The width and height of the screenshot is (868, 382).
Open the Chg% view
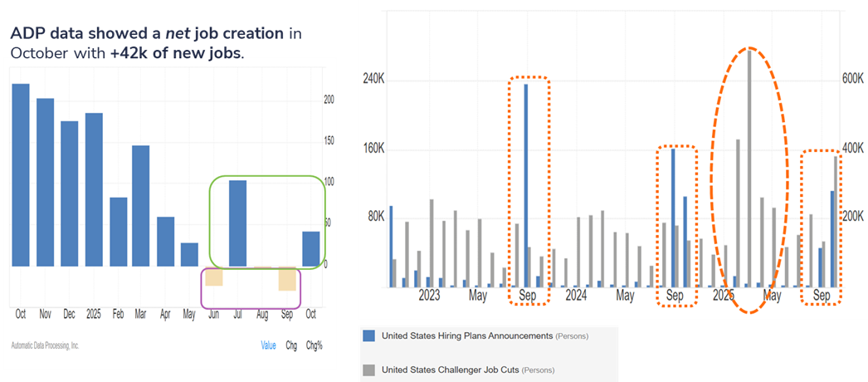(x=314, y=345)
